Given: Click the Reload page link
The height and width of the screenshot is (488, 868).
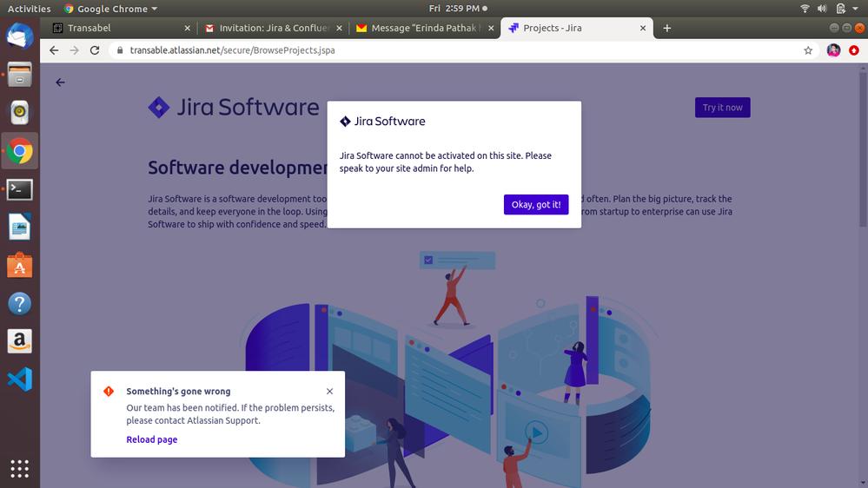Looking at the screenshot, I should tap(152, 440).
